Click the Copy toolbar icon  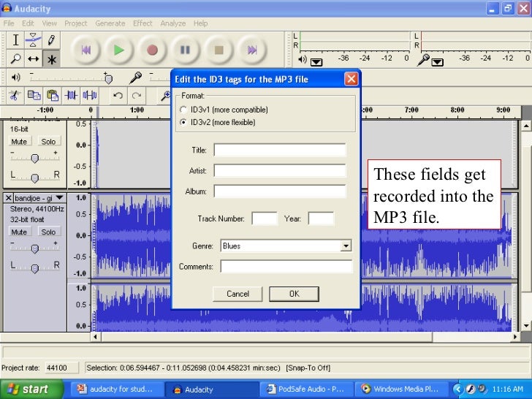[x=34, y=95]
